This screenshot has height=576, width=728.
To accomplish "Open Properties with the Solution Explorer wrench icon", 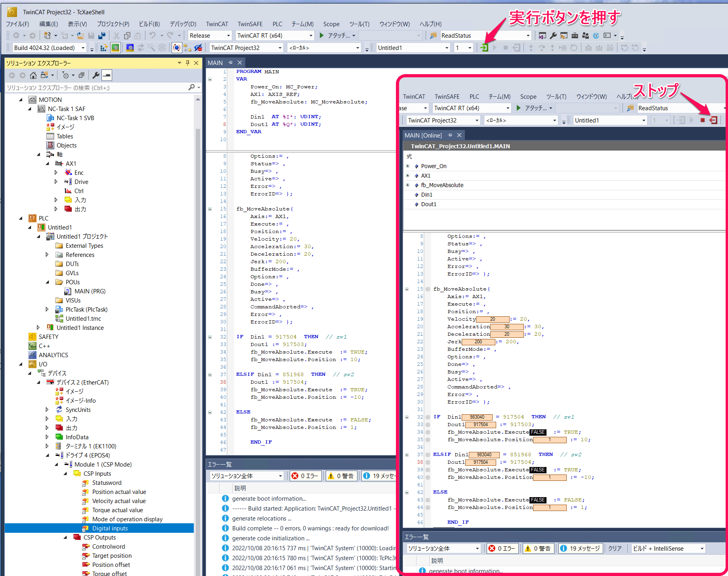I will coord(96,75).
